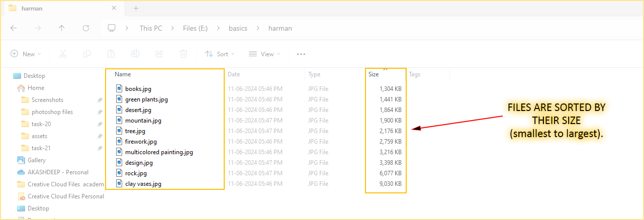Open the New item dropdown

(26, 54)
